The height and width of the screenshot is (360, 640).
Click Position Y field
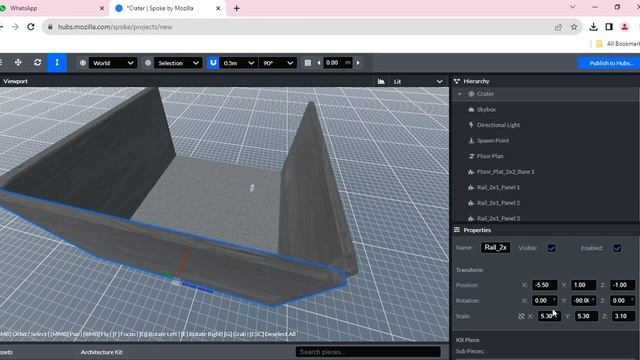coord(583,285)
